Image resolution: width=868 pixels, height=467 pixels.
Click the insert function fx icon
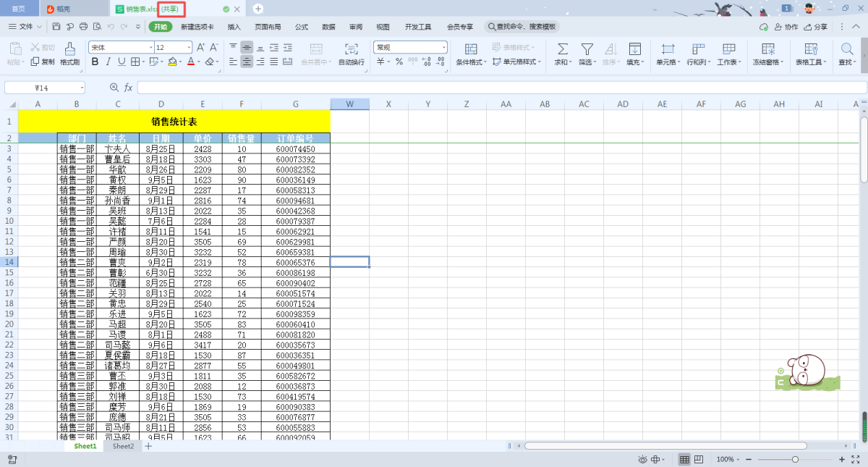(x=128, y=88)
